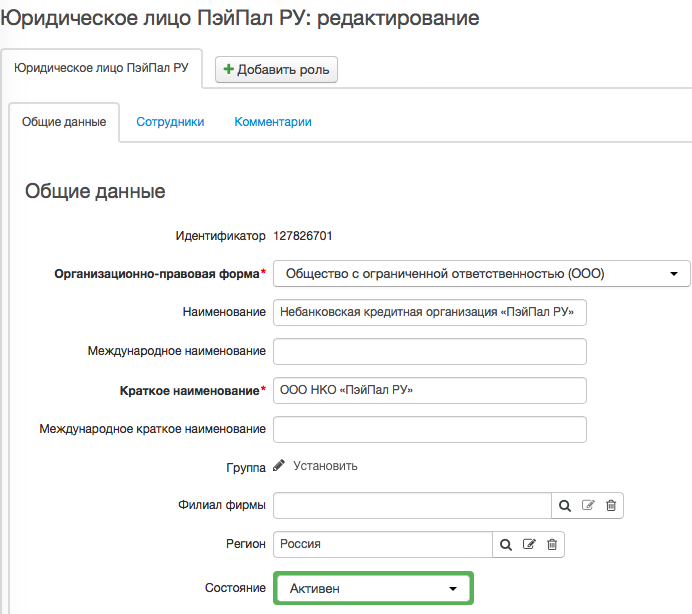The width and height of the screenshot is (692, 614).
Task: Click the Общие данные section heading
Action: point(95,191)
